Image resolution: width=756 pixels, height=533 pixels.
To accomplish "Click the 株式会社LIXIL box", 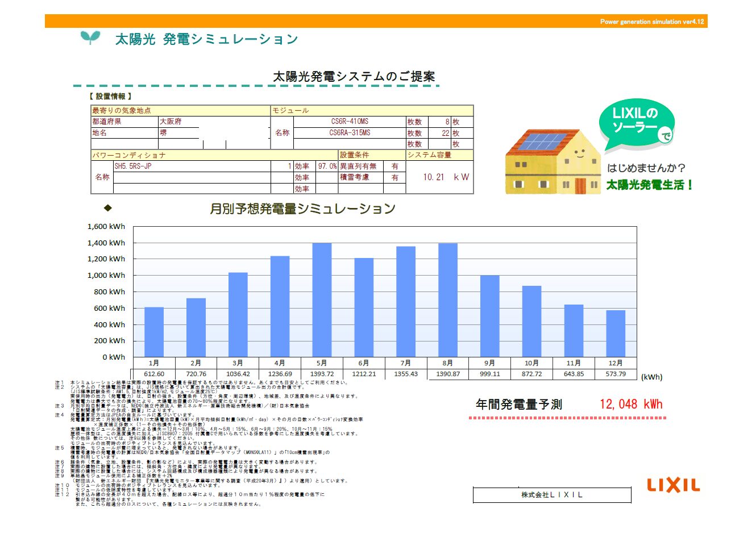I will (551, 494).
